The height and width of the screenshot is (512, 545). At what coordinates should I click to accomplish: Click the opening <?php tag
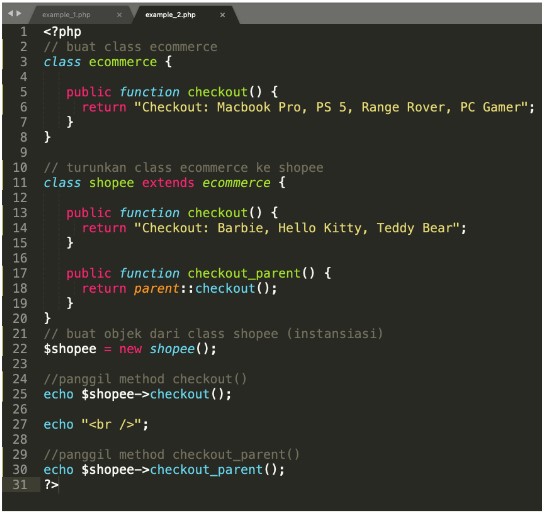[x=62, y=32]
